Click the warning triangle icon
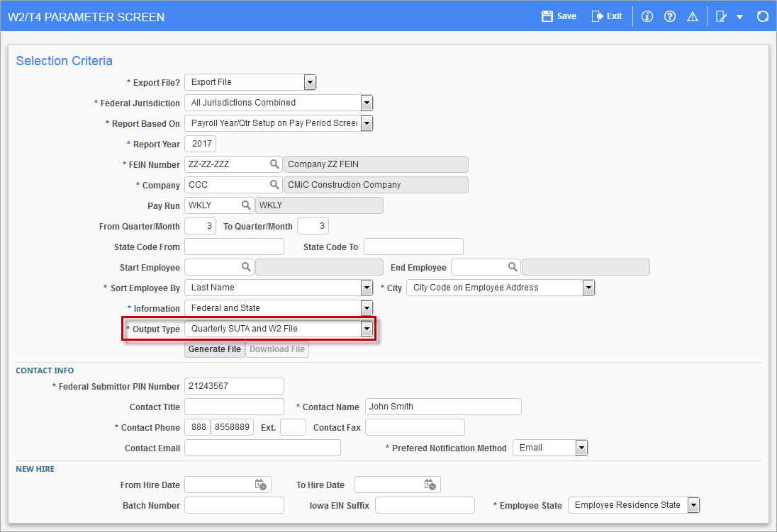 point(693,16)
